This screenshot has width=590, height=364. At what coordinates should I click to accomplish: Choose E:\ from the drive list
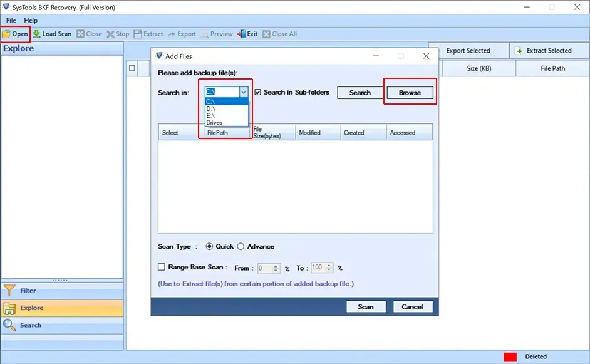click(x=227, y=115)
